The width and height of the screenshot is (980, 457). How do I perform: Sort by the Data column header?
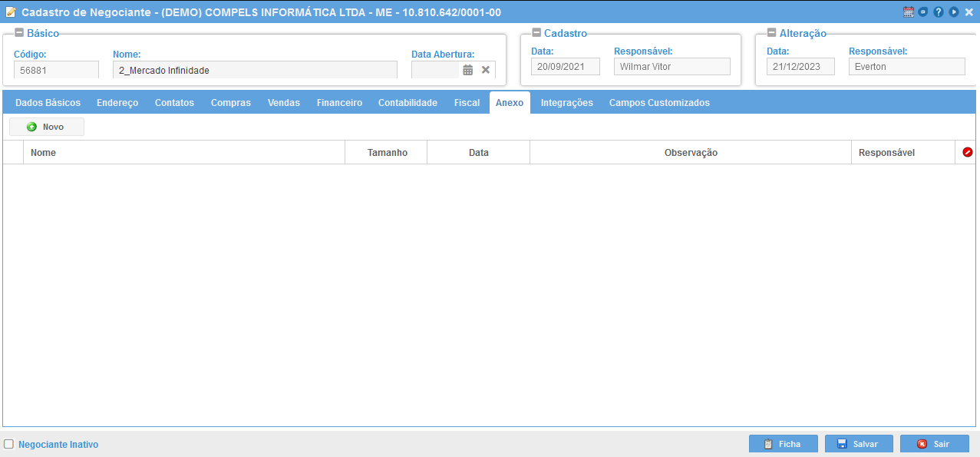tap(479, 153)
